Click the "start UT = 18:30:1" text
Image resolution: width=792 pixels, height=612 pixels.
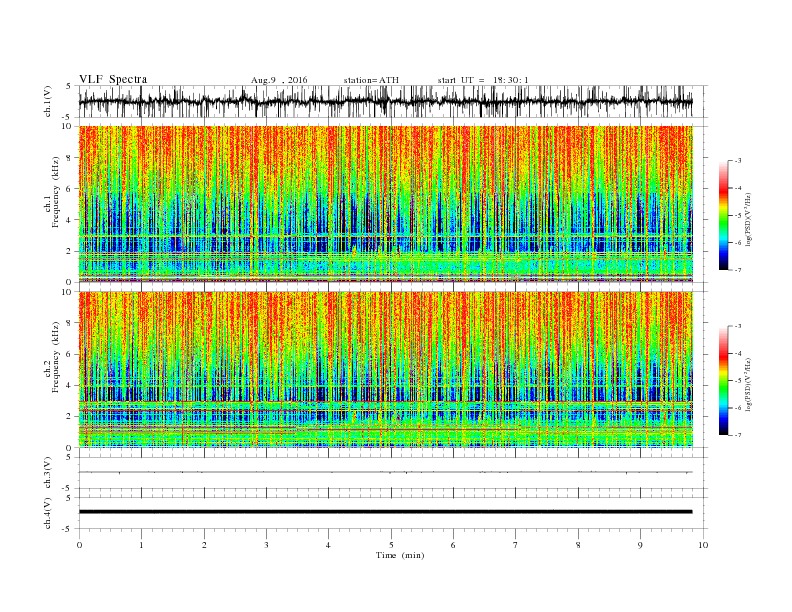[x=483, y=80]
